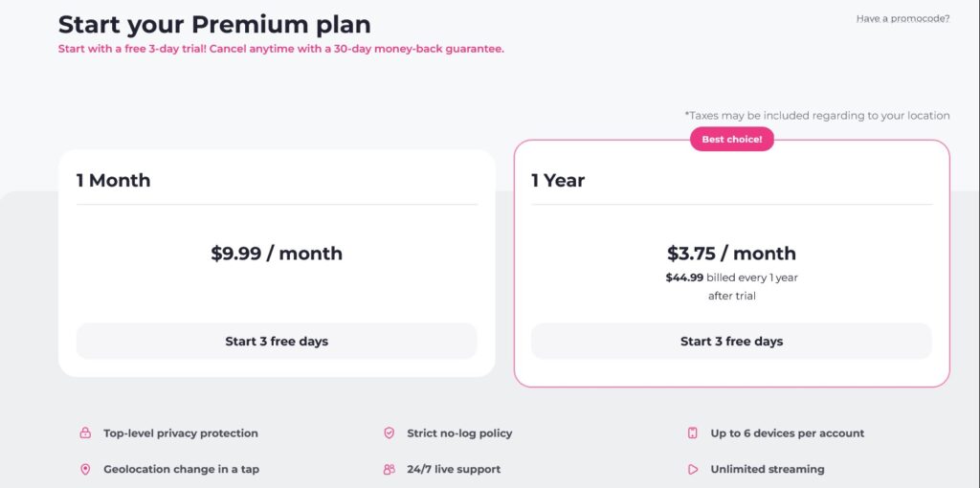Start 3 free days on 1 Month plan

tap(277, 342)
